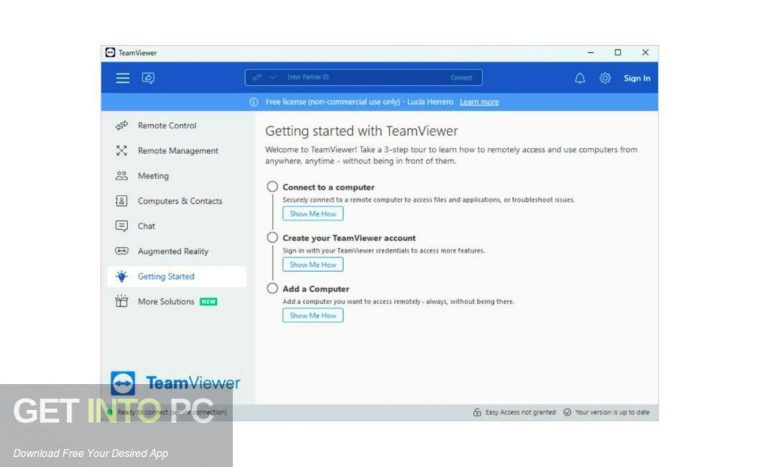Select the Add a Computer step circle
This screenshot has height=467, width=768.
click(272, 289)
